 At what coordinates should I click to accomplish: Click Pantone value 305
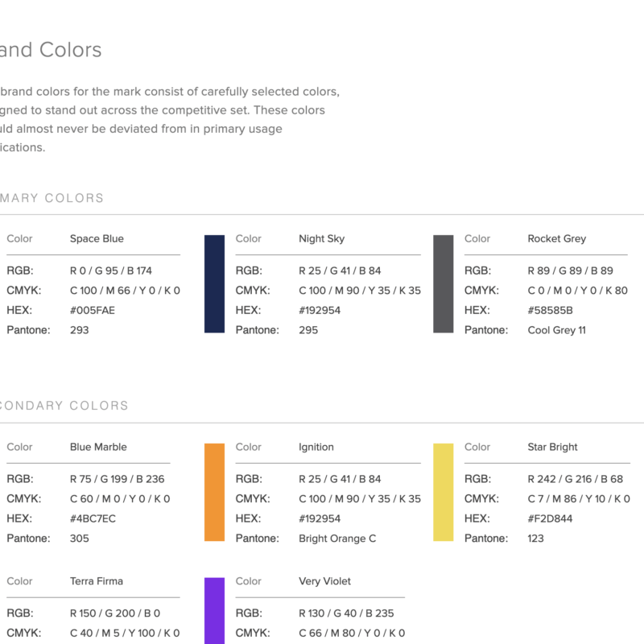[79, 538]
